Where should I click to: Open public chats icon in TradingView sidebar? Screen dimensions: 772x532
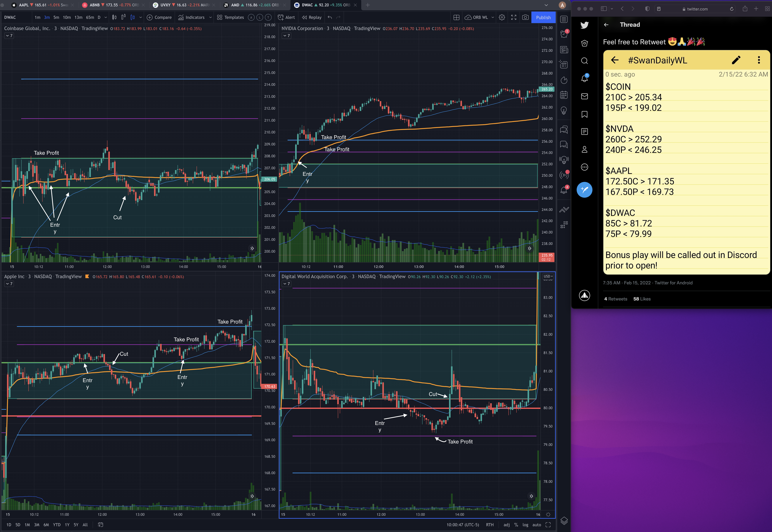pyautogui.click(x=564, y=129)
